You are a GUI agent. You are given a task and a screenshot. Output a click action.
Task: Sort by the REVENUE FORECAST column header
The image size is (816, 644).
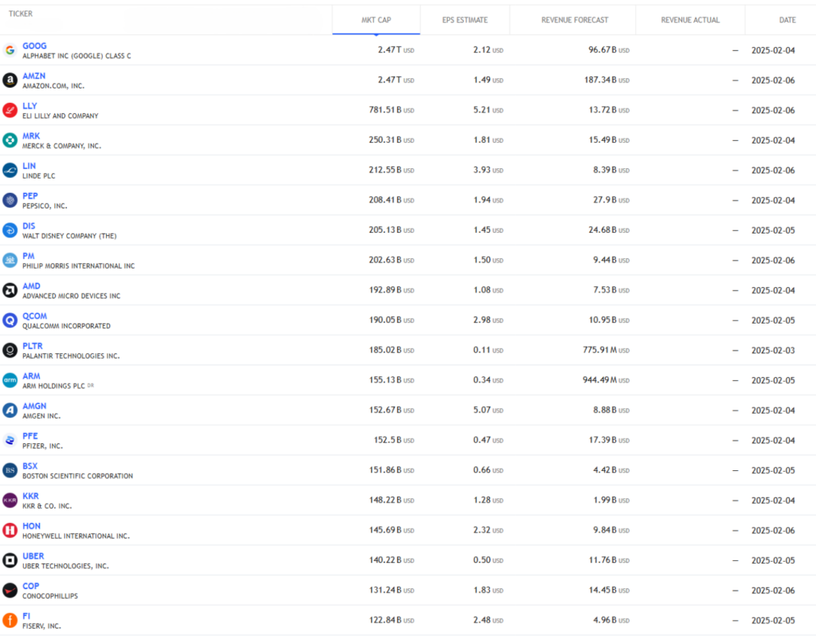click(575, 20)
